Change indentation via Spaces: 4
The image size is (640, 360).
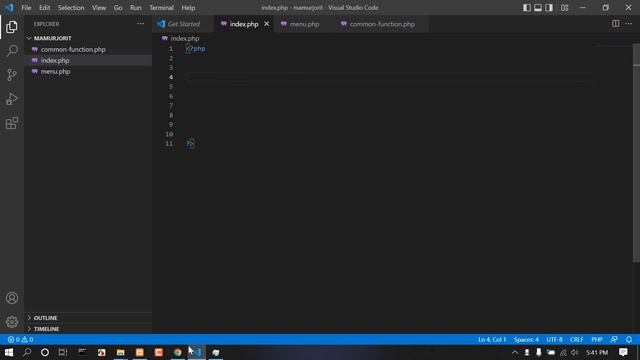tap(526, 340)
